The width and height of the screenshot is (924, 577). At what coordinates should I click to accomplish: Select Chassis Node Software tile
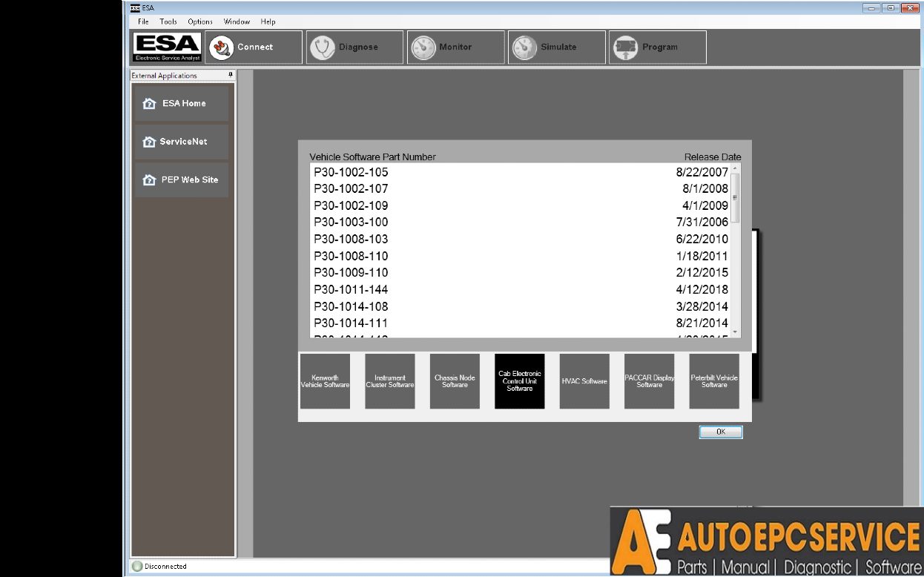(x=455, y=381)
